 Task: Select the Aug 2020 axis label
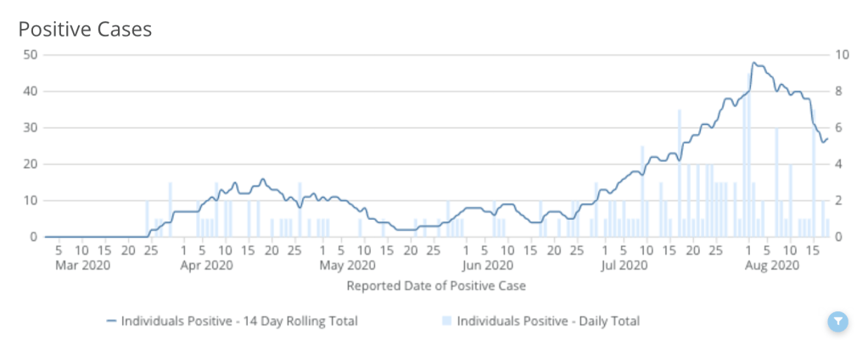[773, 266]
